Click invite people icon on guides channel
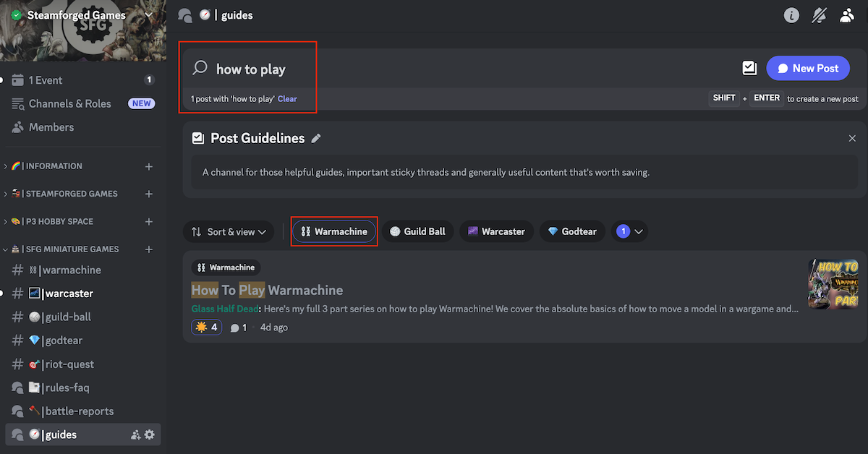The image size is (868, 454). coord(135,434)
